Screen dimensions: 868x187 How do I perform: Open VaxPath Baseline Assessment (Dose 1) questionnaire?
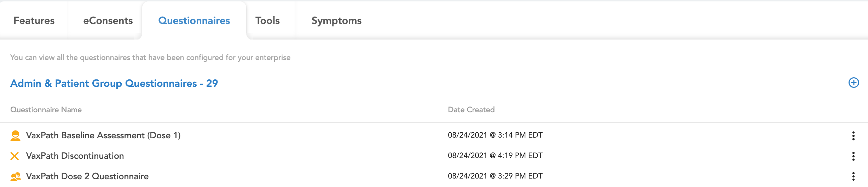pos(103,135)
